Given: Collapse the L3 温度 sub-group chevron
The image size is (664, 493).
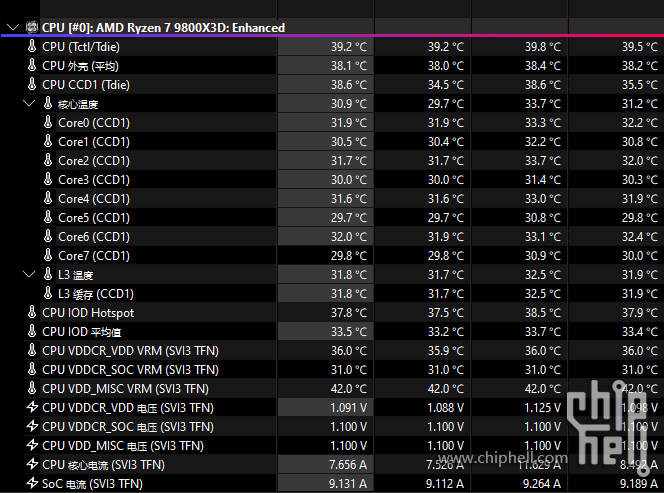Looking at the screenshot, I should click(29, 274).
